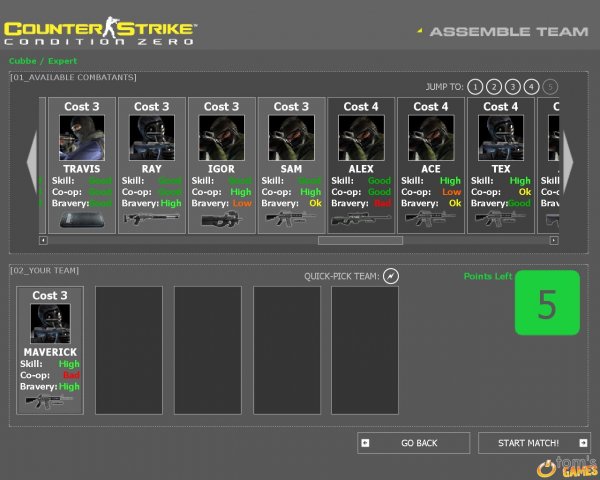Jump to combatant page 1
The width and height of the screenshot is (600, 480).
[x=475, y=87]
